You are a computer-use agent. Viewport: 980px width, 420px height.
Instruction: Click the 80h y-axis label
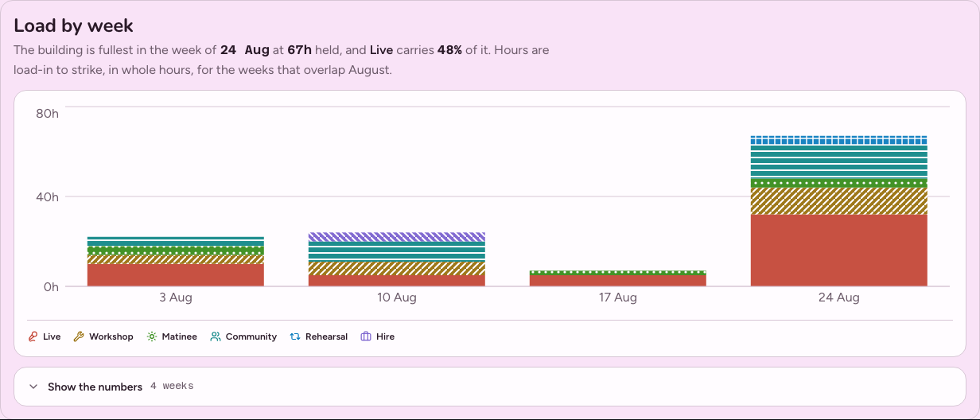tap(48, 114)
